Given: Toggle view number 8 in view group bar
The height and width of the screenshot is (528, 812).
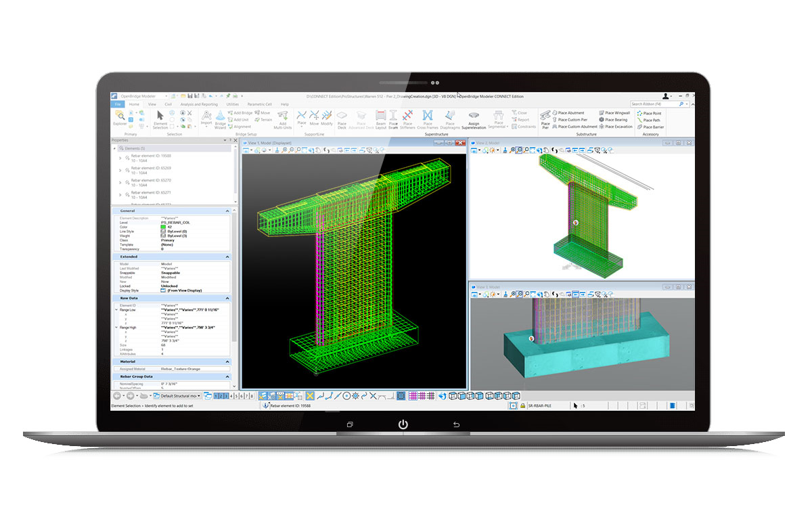Looking at the screenshot, I should [252, 395].
